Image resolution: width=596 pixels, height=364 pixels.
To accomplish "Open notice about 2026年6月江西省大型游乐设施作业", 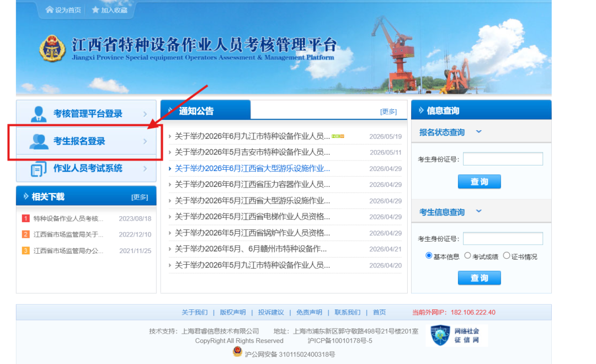I will pos(252,168).
